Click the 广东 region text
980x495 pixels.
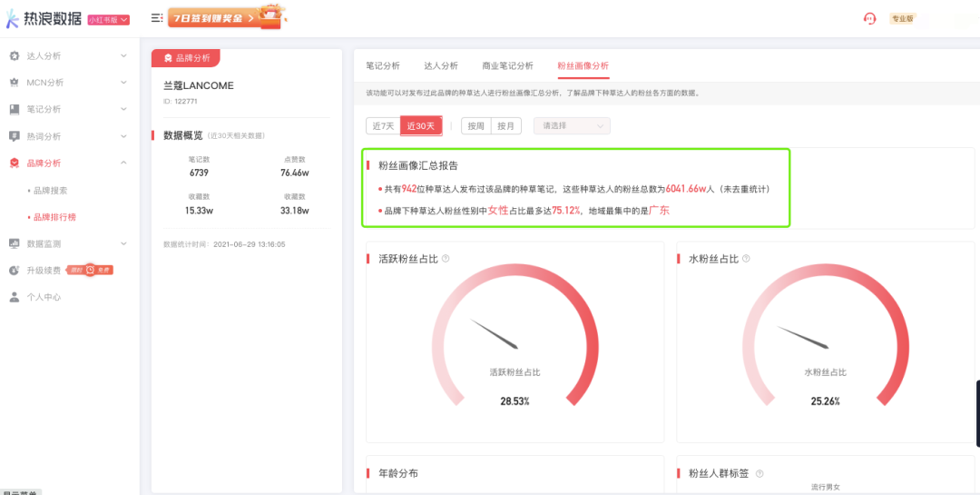coord(660,211)
